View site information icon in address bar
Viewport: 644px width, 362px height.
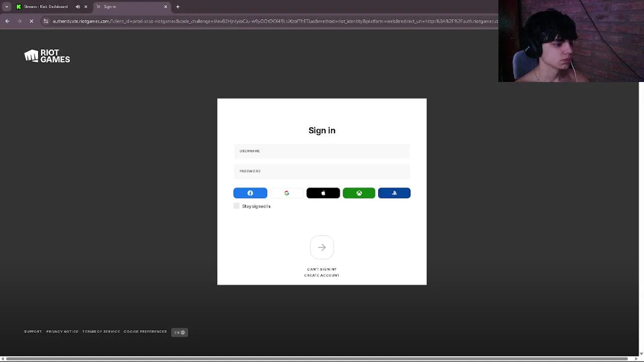pos(46,21)
